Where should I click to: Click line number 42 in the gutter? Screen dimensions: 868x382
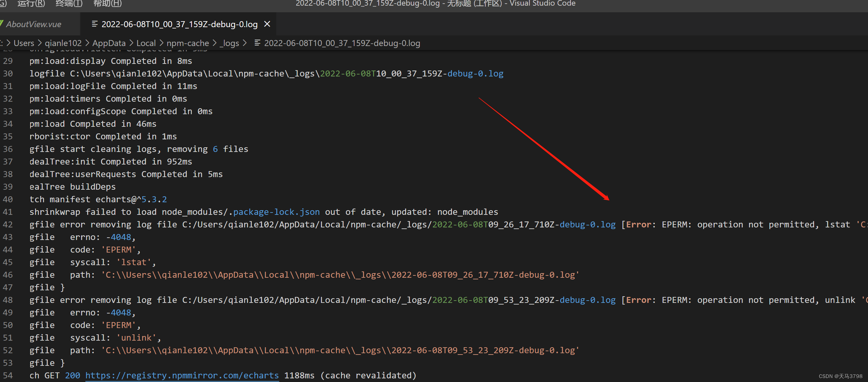8,224
